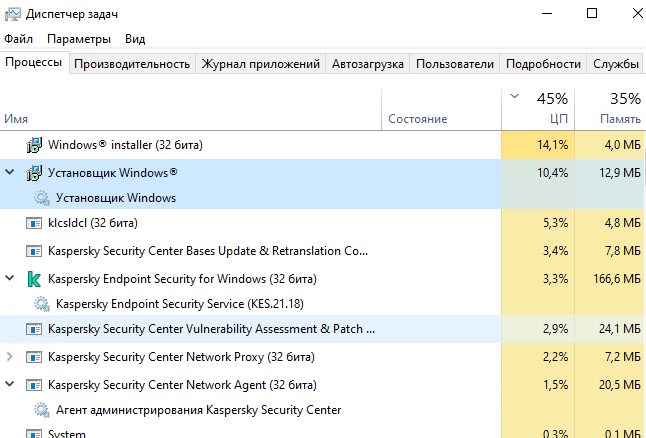Screen dimensions: 646x438
Task: Expand Kaspersky Security Center Network Proxy
Action: (x=9, y=356)
